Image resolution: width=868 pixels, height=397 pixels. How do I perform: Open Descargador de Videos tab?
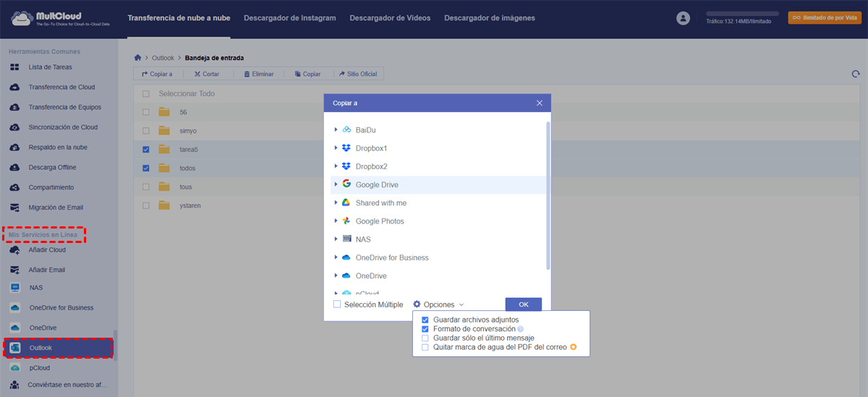click(390, 18)
